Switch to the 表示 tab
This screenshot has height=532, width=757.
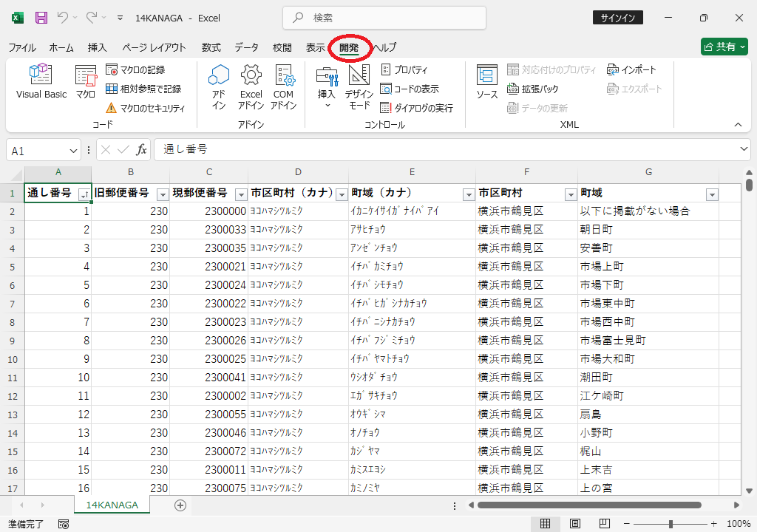pyautogui.click(x=315, y=47)
